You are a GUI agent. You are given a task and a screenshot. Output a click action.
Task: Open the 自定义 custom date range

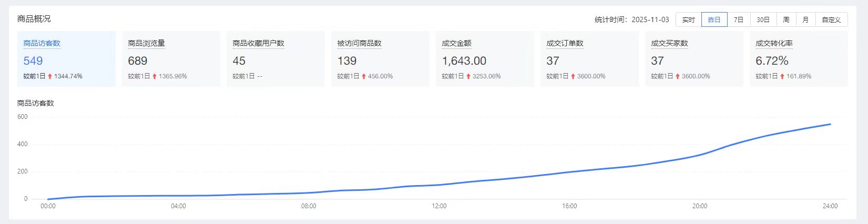pyautogui.click(x=831, y=19)
